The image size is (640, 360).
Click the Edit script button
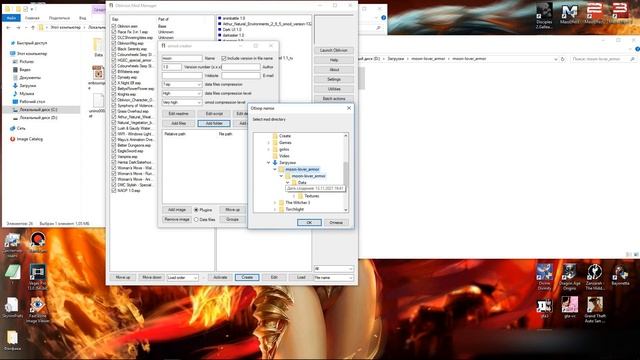click(x=214, y=113)
